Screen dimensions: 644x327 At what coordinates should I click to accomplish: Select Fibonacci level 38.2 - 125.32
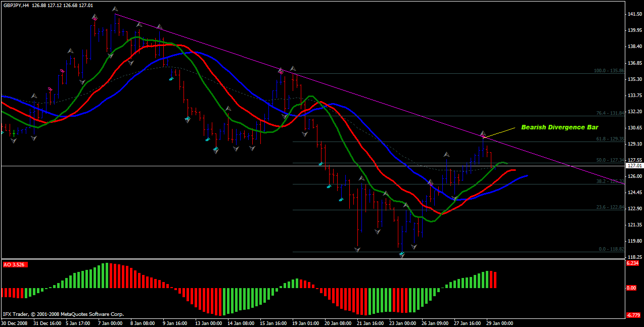point(610,181)
